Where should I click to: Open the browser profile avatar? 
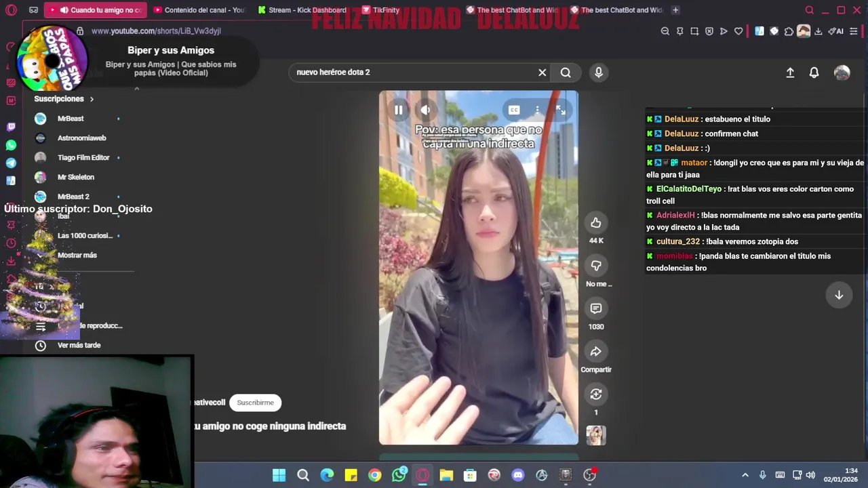click(x=804, y=31)
